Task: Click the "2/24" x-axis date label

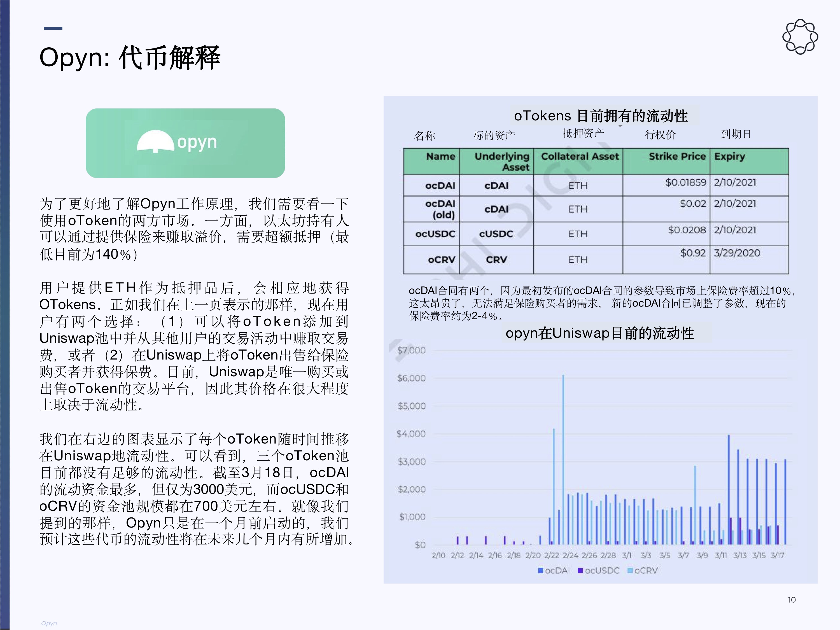Action: [570, 555]
